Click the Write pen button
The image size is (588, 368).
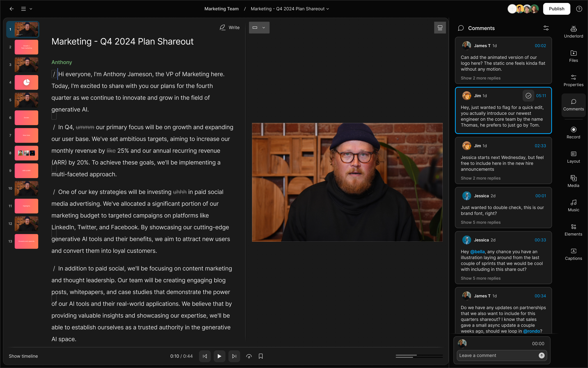(x=230, y=27)
